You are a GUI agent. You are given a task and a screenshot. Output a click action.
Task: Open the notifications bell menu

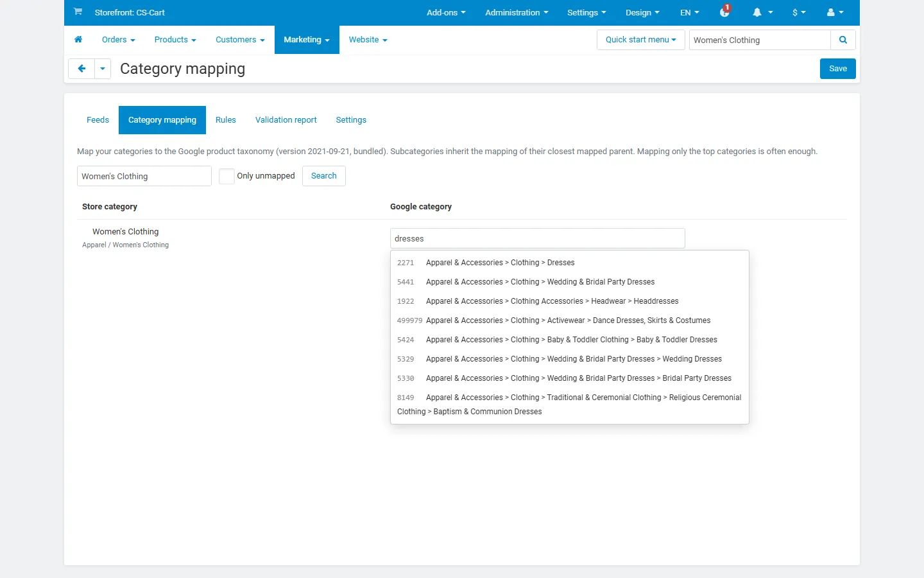click(762, 12)
